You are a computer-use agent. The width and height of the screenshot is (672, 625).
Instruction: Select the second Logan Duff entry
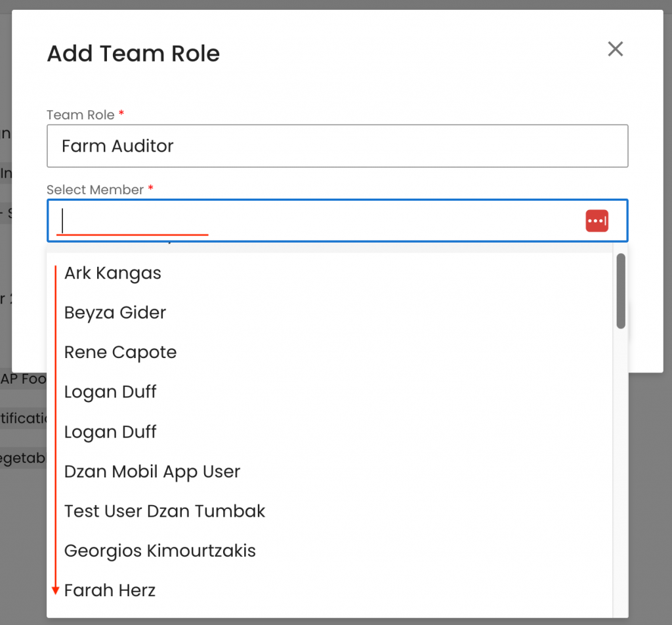click(110, 432)
